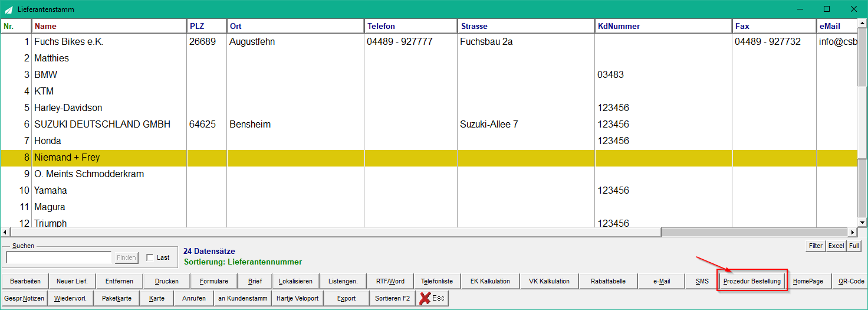Screen dimensions: 868x310
Task: Tick the Last checkbox
Action: tap(150, 257)
